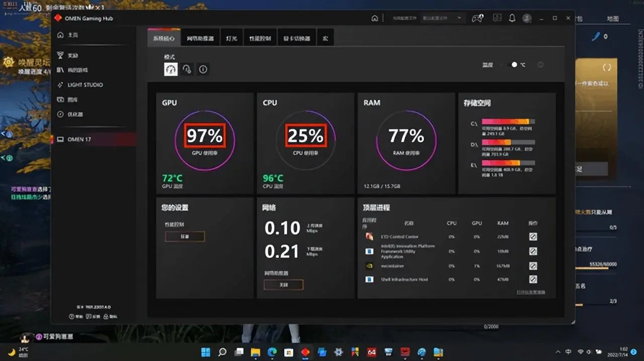Screen dimensions: 644x361
Task: Open the 灯光 lighting tab
Action: point(231,38)
